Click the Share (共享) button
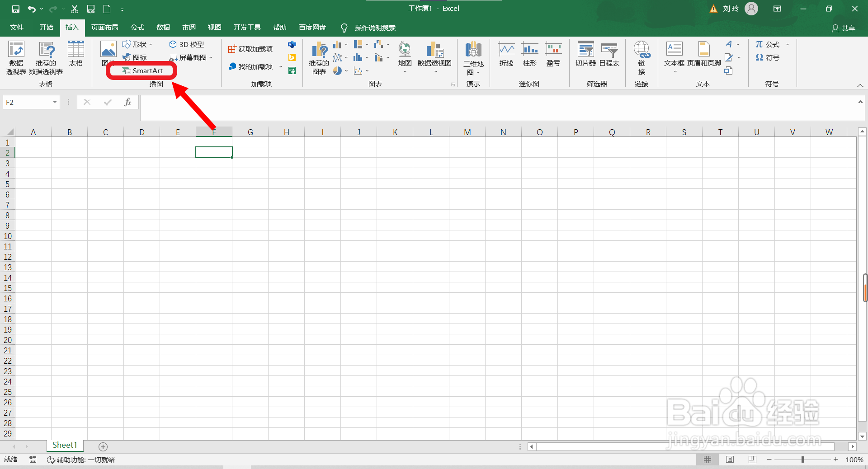This screenshot has height=469, width=868. click(x=844, y=28)
